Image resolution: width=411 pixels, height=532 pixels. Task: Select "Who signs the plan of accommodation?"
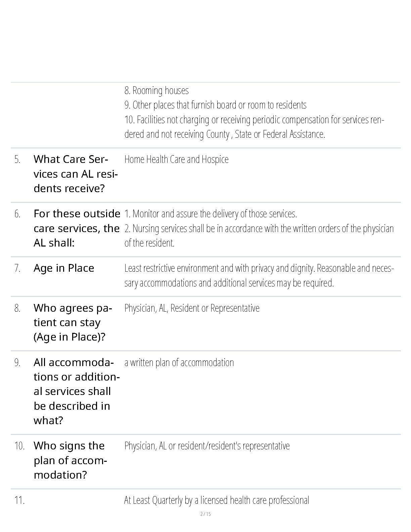tap(70, 460)
